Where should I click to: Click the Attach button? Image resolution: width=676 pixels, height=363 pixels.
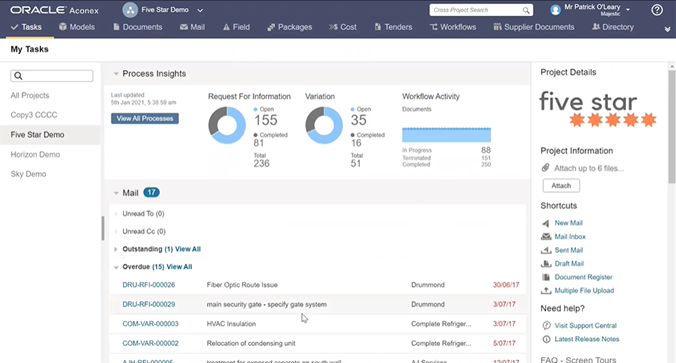click(x=561, y=186)
